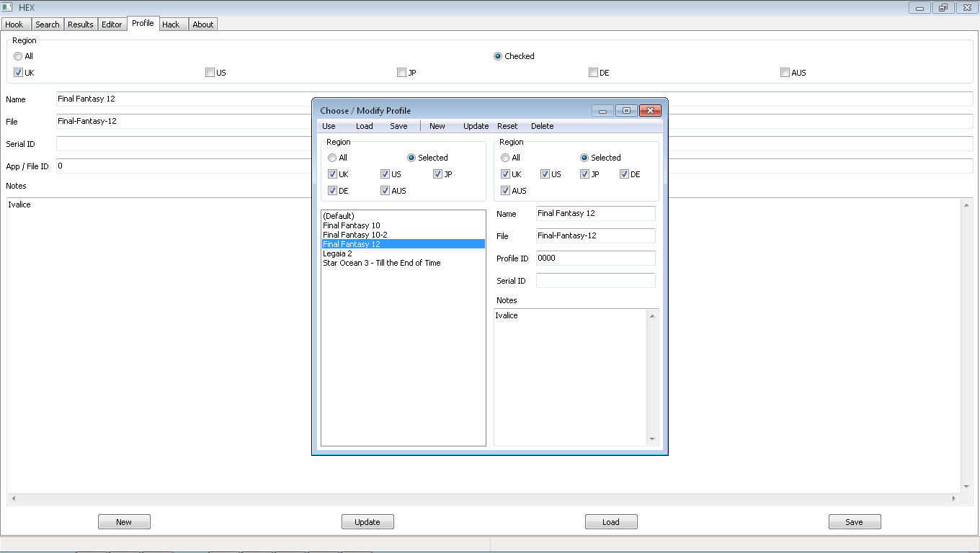Open the Results tab
The height and width of the screenshot is (553, 980).
coord(80,24)
